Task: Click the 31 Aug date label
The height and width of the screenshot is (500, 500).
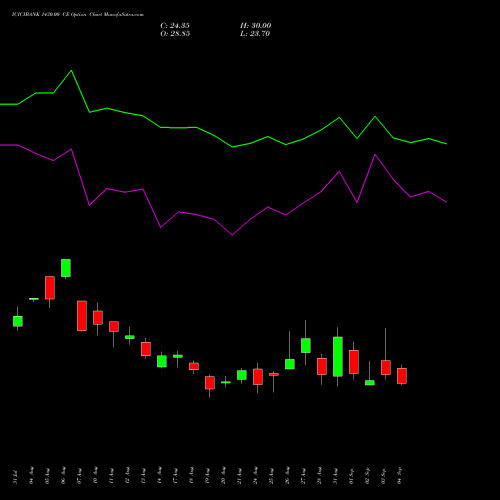Action: pos(335,476)
